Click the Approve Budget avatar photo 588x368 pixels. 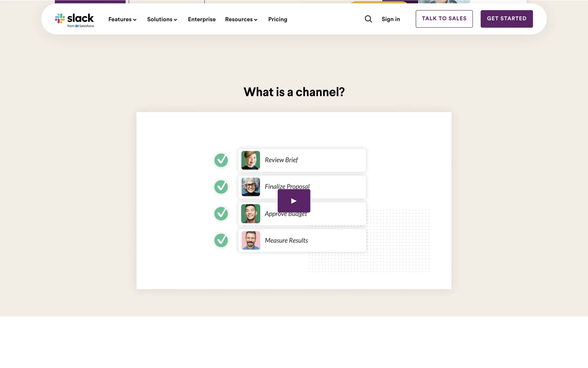click(x=251, y=214)
